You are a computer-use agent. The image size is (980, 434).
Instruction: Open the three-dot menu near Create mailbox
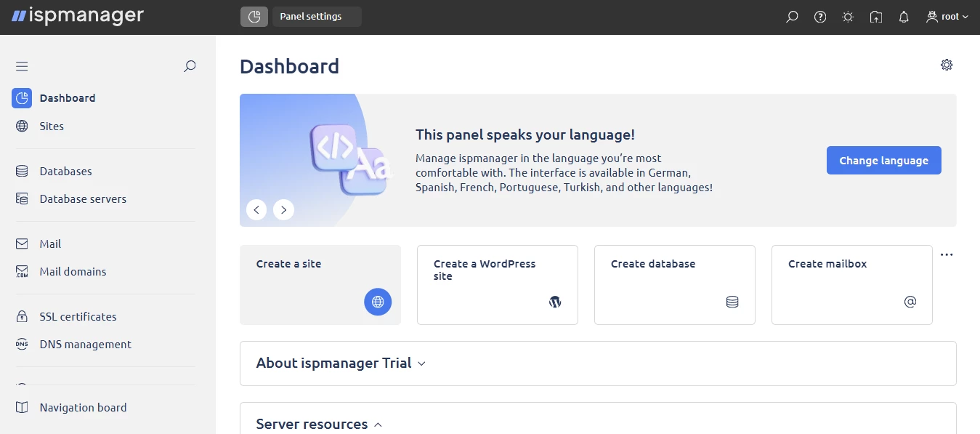pyautogui.click(x=947, y=254)
